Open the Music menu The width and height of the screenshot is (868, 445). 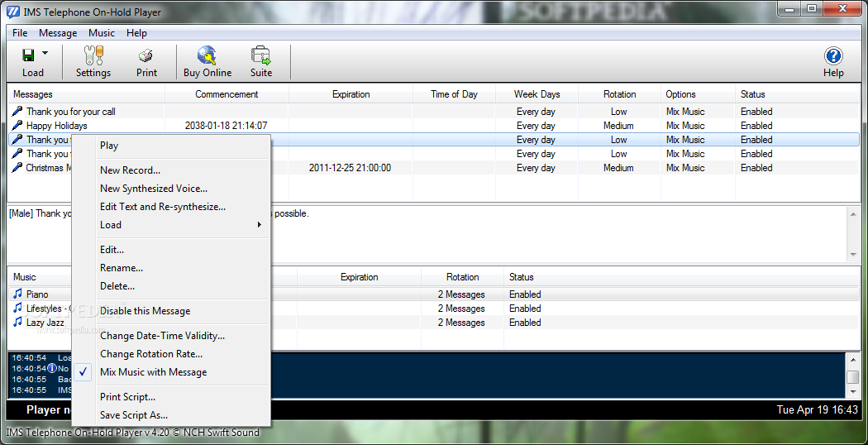coord(102,33)
